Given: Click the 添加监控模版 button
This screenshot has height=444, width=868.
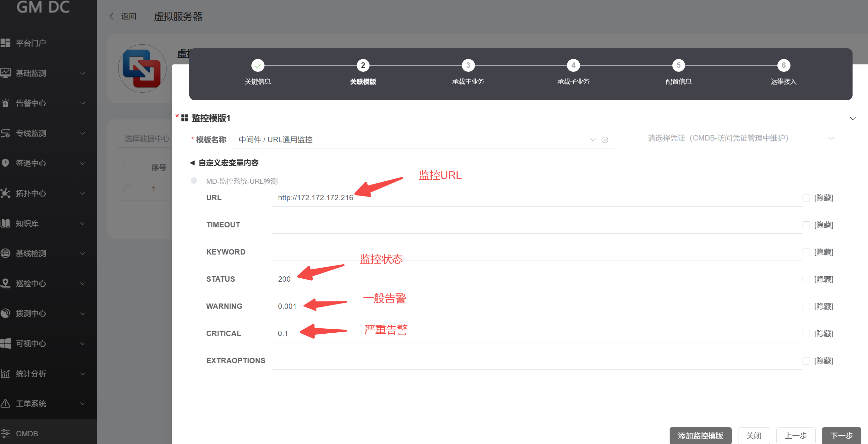Looking at the screenshot, I should coord(700,436).
